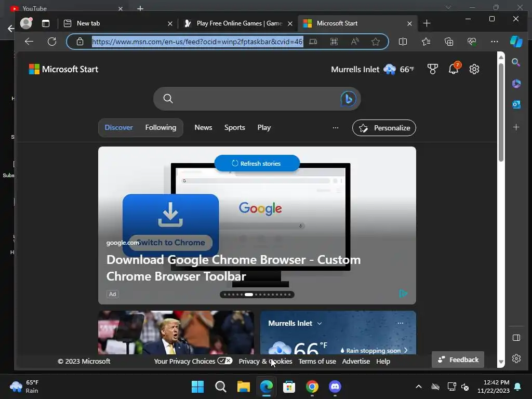
Task: Click the Microsoft Start search field
Action: 257,99
